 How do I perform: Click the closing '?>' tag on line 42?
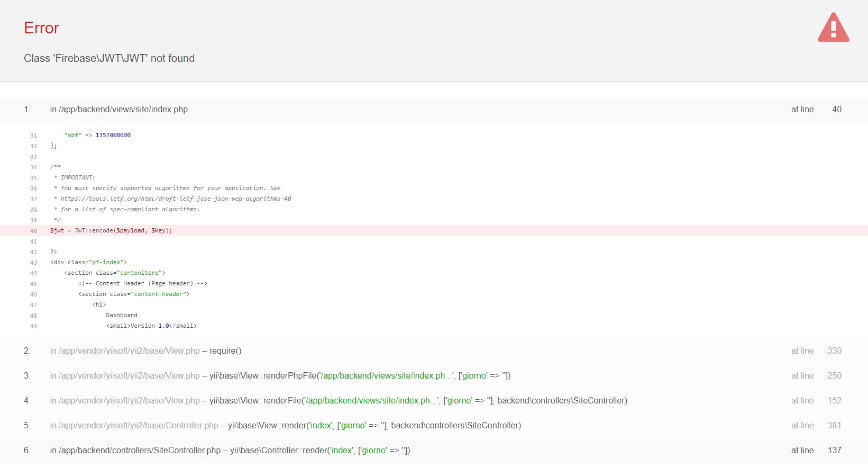(53, 252)
